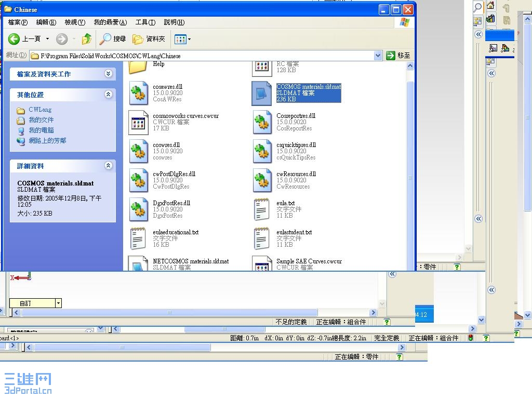Image resolution: width=532 pixels, height=399 pixels.
Task: Go back with the 上一頁 button
Action: (24, 39)
